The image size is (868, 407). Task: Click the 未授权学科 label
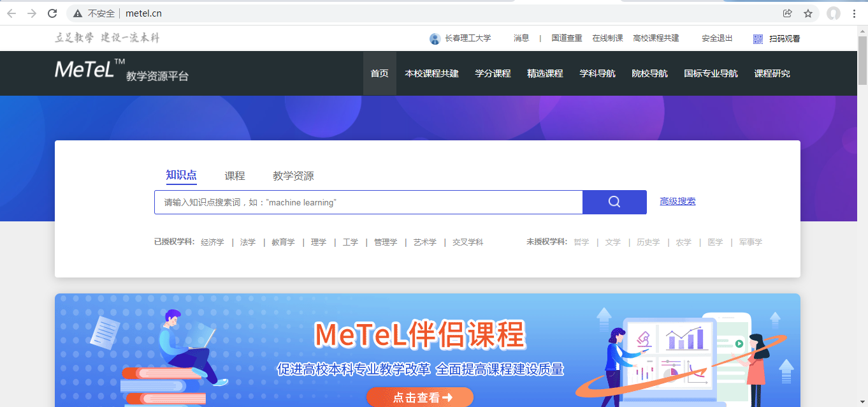click(547, 242)
